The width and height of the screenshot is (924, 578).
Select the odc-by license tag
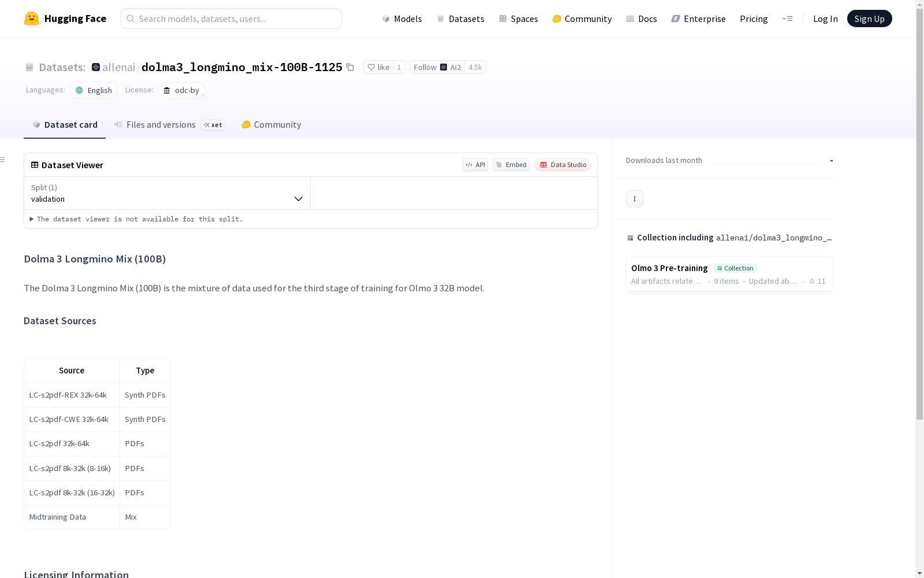(182, 90)
